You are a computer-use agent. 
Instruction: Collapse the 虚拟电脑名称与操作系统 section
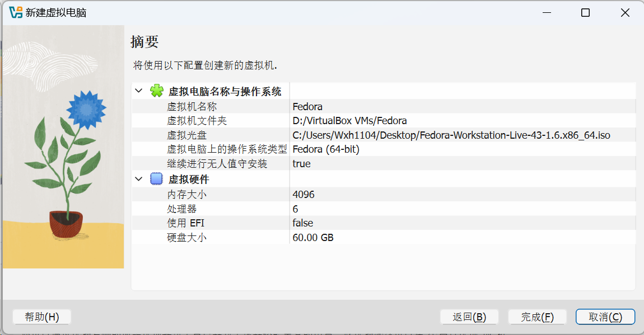coord(138,91)
